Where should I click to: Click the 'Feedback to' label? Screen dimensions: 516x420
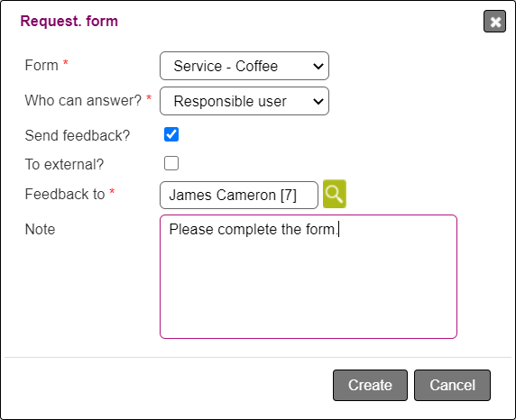tap(65, 194)
